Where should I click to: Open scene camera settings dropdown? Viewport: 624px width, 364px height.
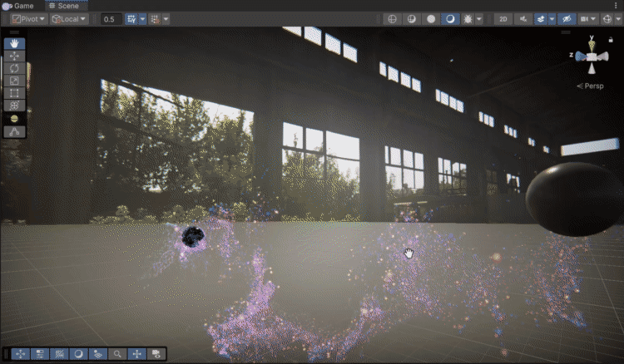click(x=587, y=18)
